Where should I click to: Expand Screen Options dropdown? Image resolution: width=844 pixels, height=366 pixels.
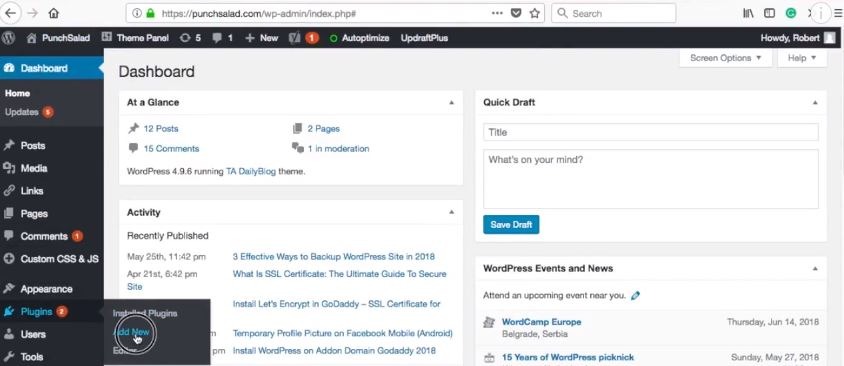click(726, 58)
